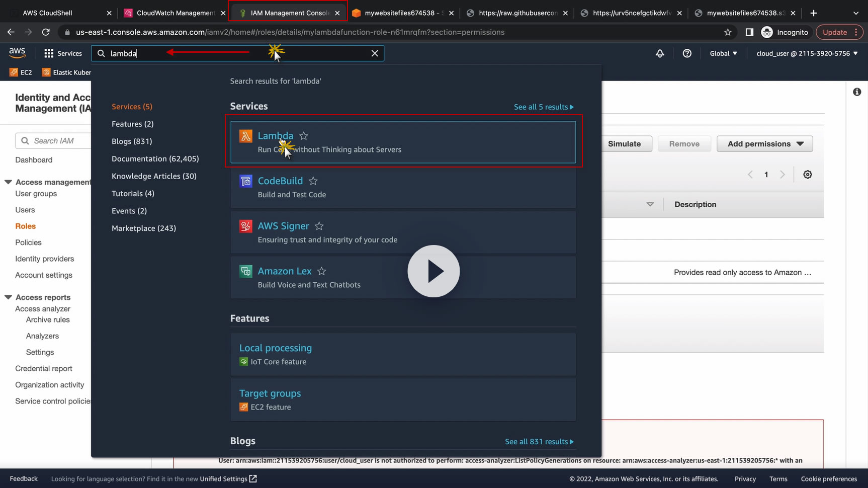
Task: Open the Add permissions dropdown
Action: 765,144
